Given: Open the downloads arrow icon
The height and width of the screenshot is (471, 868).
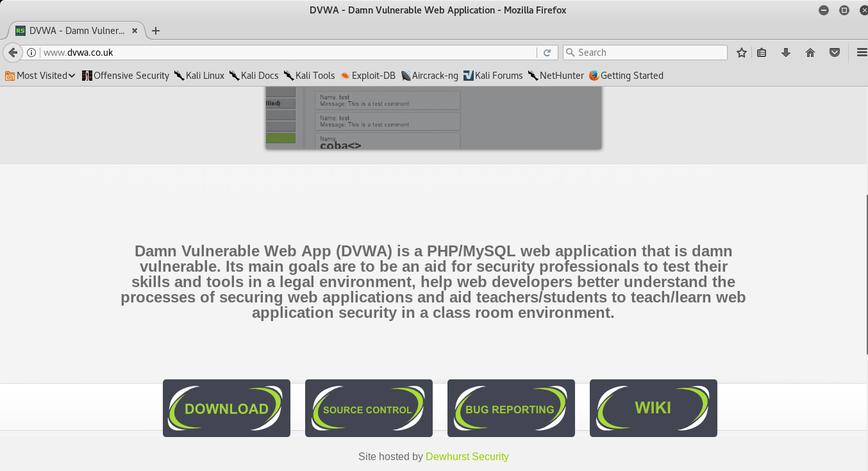Looking at the screenshot, I should [786, 53].
